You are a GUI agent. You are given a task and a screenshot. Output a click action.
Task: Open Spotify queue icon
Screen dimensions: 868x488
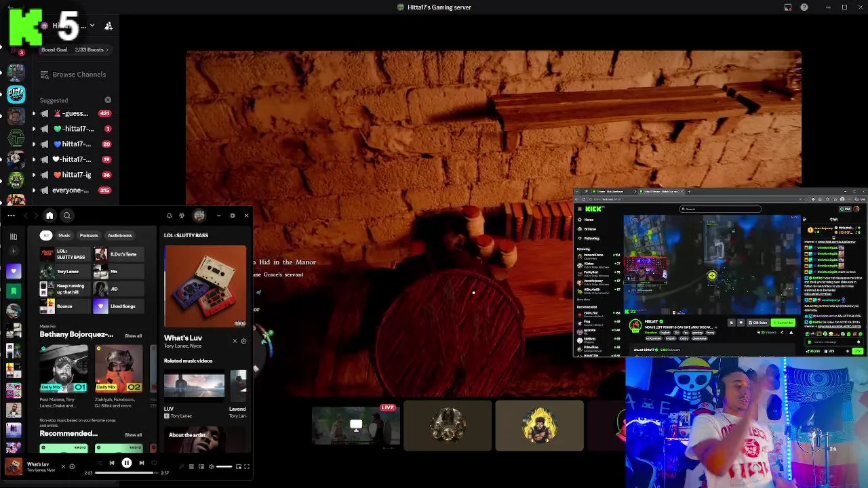tap(191, 466)
